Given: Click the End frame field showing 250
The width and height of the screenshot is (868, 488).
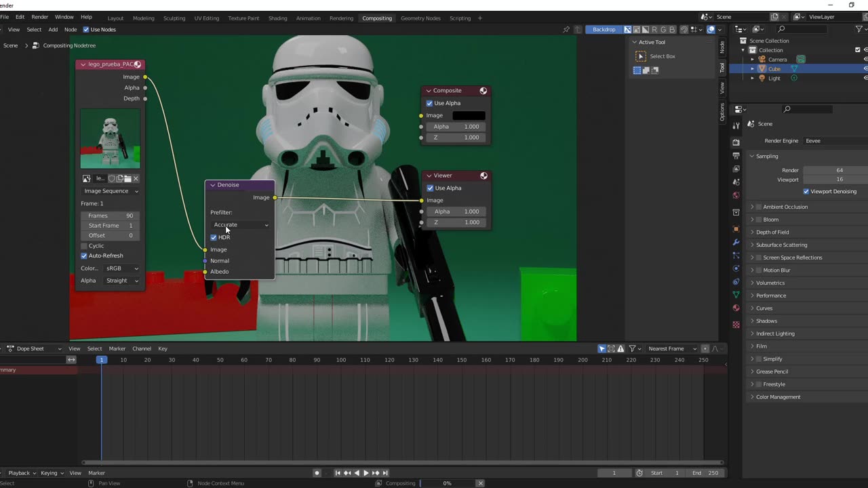Looking at the screenshot, I should (x=705, y=473).
